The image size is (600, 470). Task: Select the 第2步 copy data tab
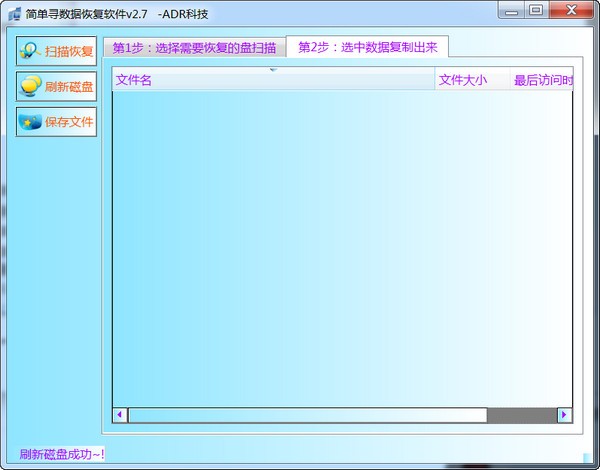367,47
